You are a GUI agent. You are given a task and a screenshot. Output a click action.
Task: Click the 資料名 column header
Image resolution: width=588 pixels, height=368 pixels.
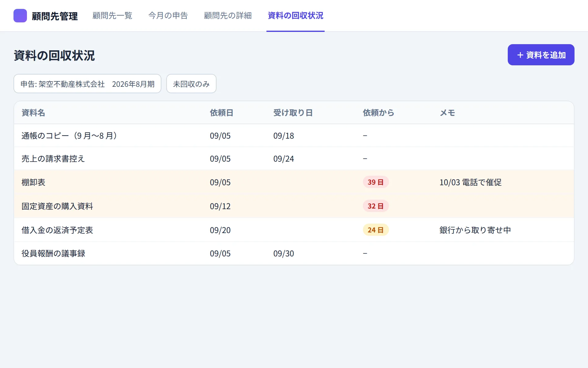point(33,113)
